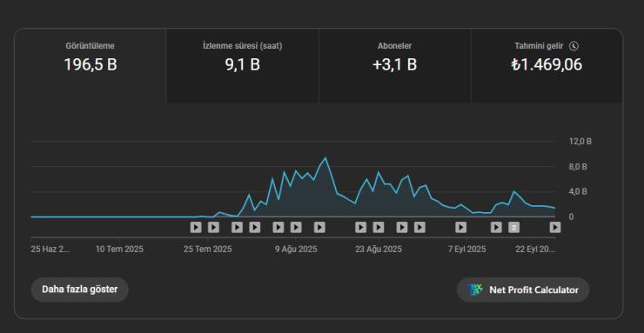This screenshot has width=644, height=333.
Task: Click the video marker beneath the chart's highest peak
Action: (x=319, y=227)
